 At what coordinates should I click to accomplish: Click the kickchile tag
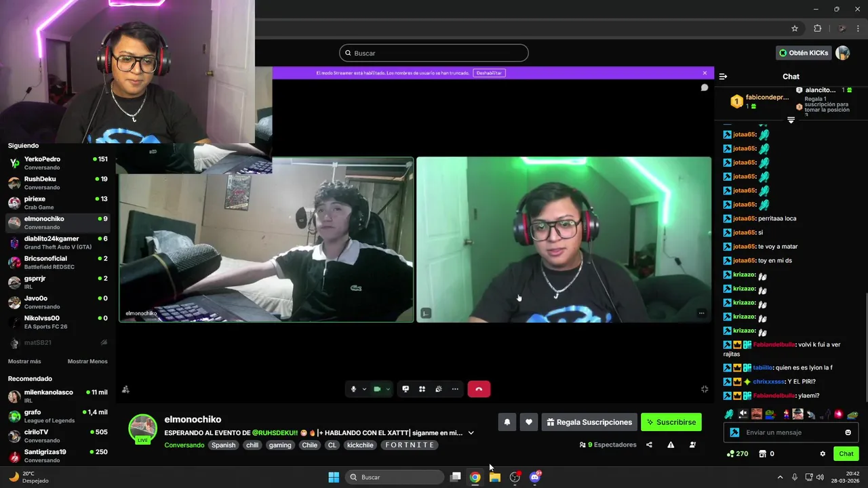coord(360,445)
